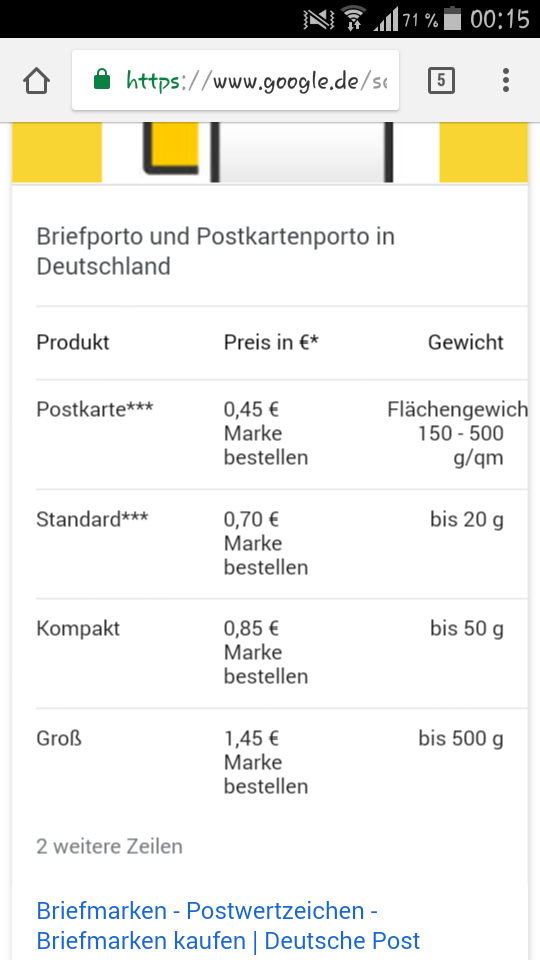Open the tab switcher showing 5 tabs
Viewport: 540px width, 960px height.
point(441,81)
